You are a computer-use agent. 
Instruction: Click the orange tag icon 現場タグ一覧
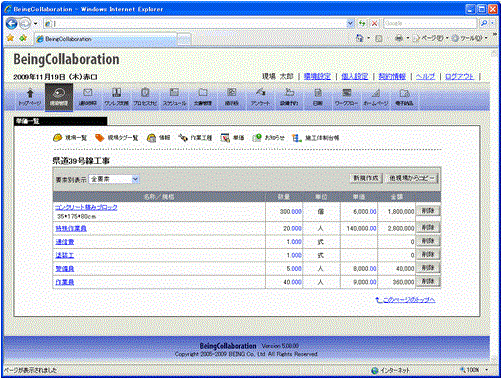pyautogui.click(x=100, y=138)
